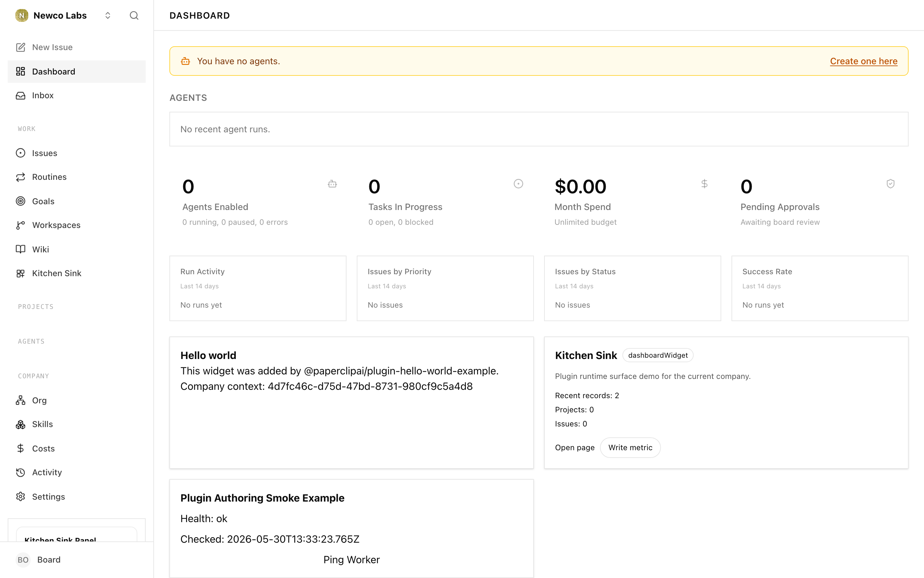
Task: Click the Routines repeat-arrows icon
Action: (21, 177)
